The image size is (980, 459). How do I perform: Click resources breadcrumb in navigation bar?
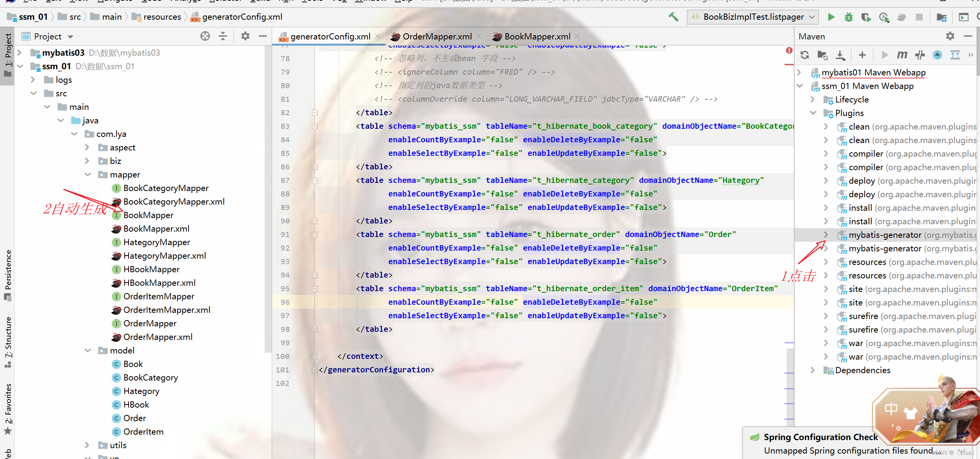pyautogui.click(x=162, y=17)
